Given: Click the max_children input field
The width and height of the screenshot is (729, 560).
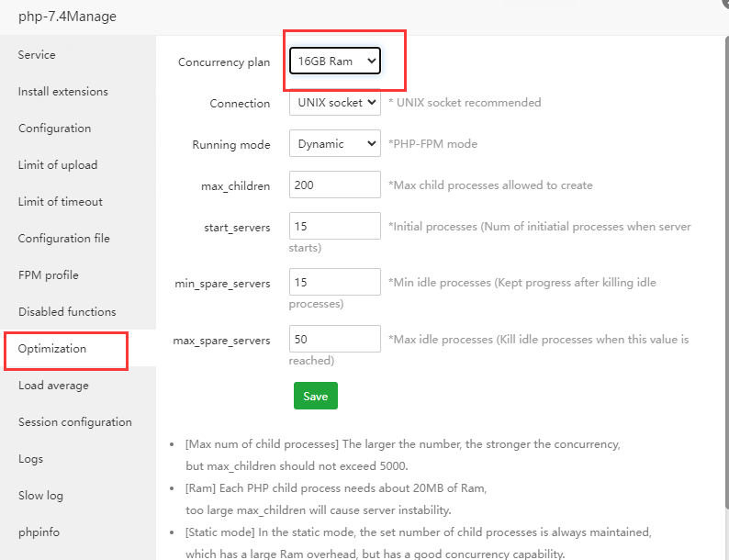Looking at the screenshot, I should 334,185.
